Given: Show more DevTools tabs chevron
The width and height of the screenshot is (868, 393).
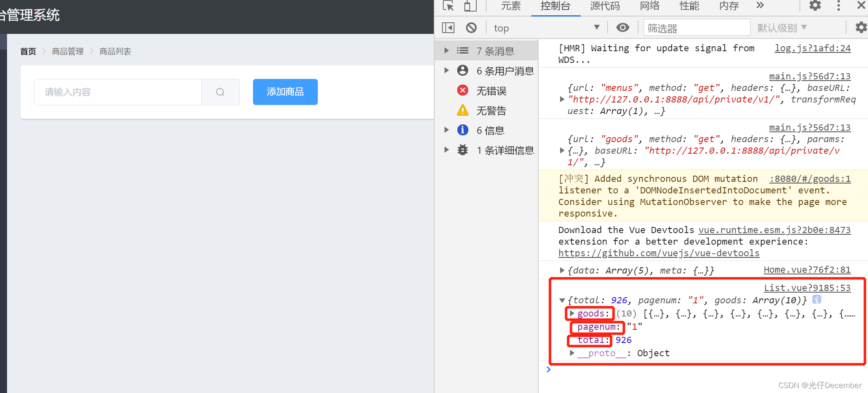Looking at the screenshot, I should 760,5.
